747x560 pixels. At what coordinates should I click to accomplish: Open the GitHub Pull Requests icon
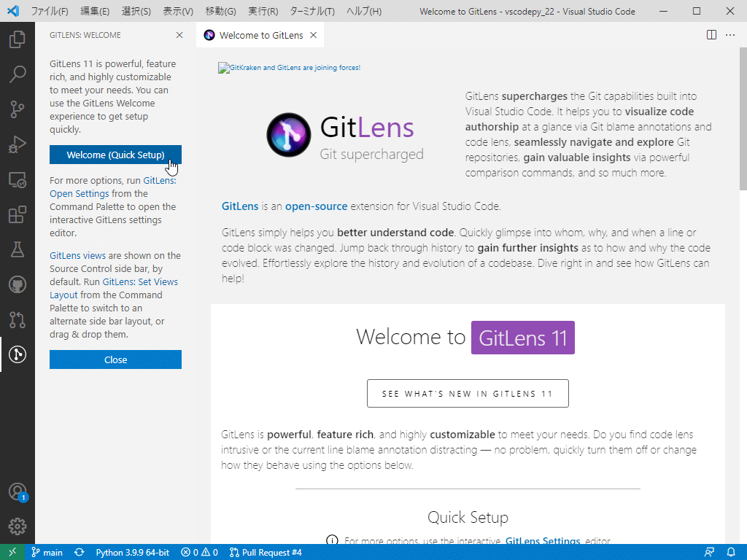(18, 319)
